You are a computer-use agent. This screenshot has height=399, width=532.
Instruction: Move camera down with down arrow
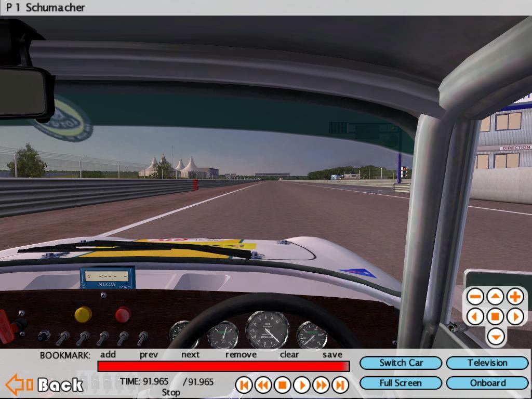click(495, 337)
